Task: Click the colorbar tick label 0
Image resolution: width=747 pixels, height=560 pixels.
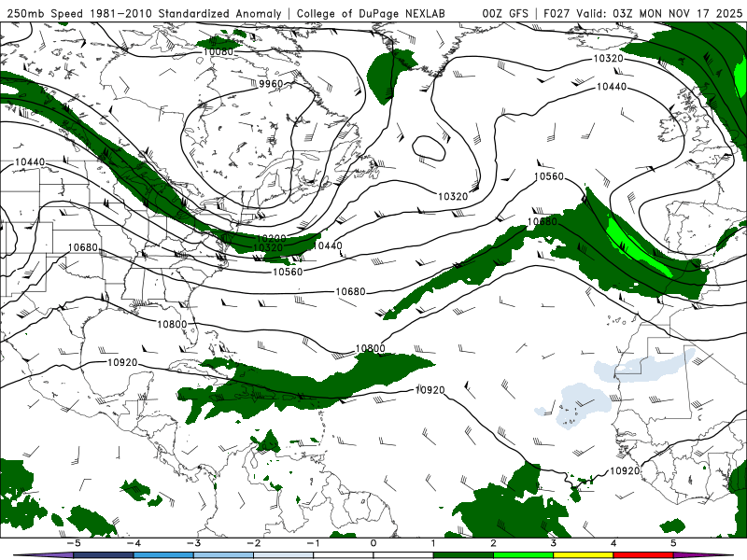Action: (373, 543)
